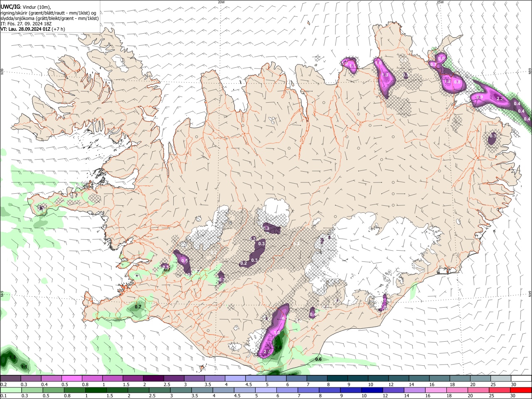The height and width of the screenshot is (399, 532).
Task: Click the dark teal swatch labeled 8 in upper scale
Action: click(337, 379)
